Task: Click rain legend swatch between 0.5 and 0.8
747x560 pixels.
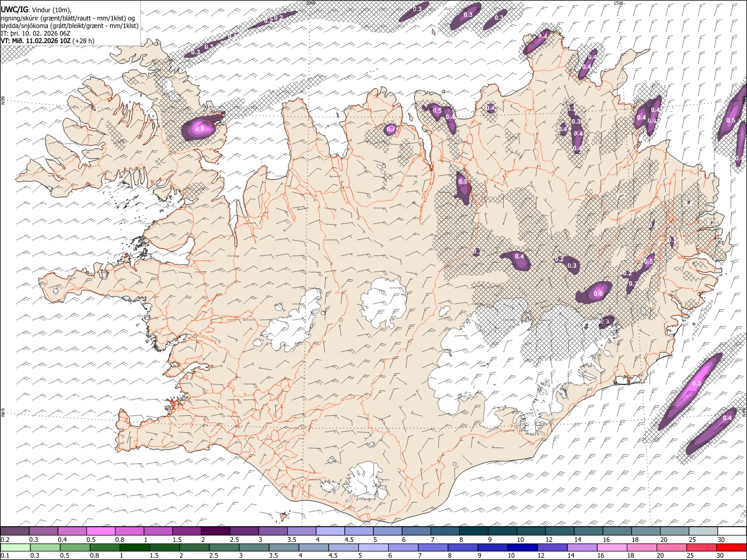Action: 75,548
